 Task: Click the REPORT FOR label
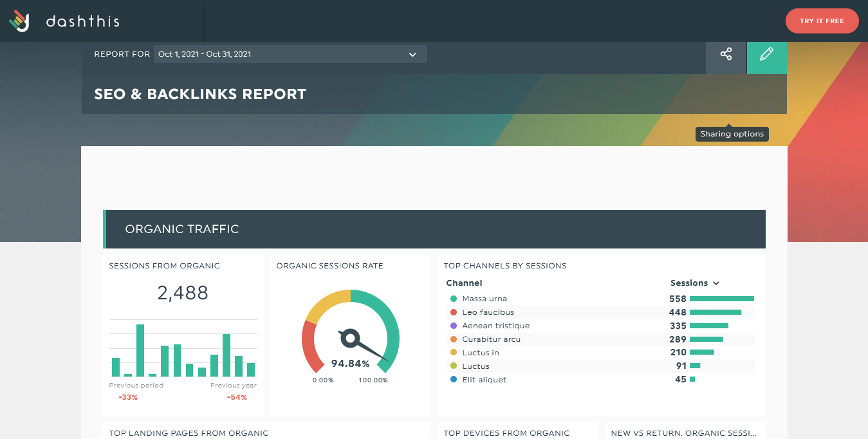tap(122, 55)
